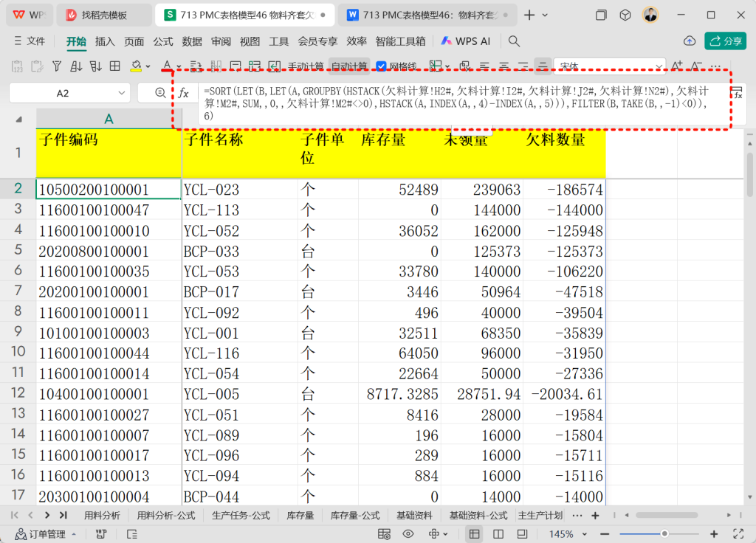Open the font name combo box (宋体)
Screen dimensions: 756x543
pyautogui.click(x=610, y=66)
